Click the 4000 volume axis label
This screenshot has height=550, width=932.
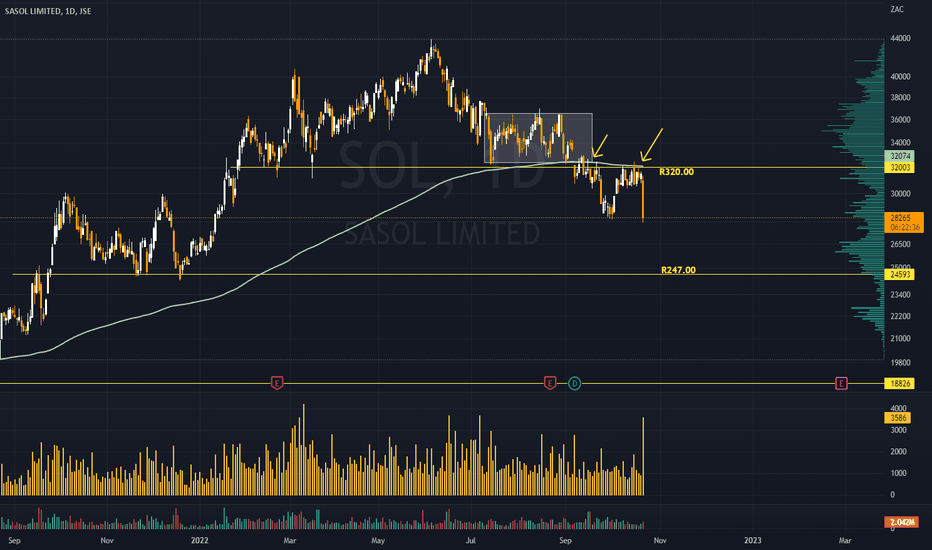(x=898, y=408)
